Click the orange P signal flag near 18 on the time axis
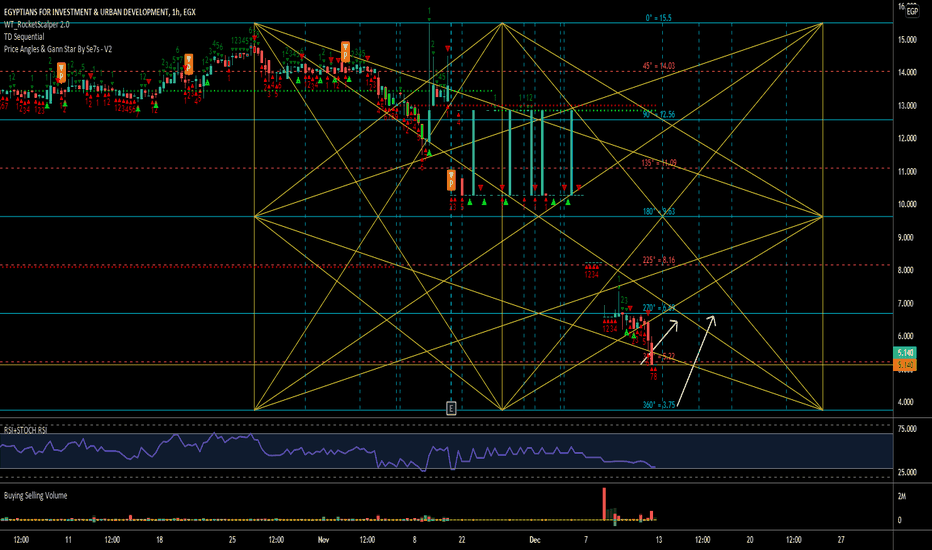 click(188, 64)
